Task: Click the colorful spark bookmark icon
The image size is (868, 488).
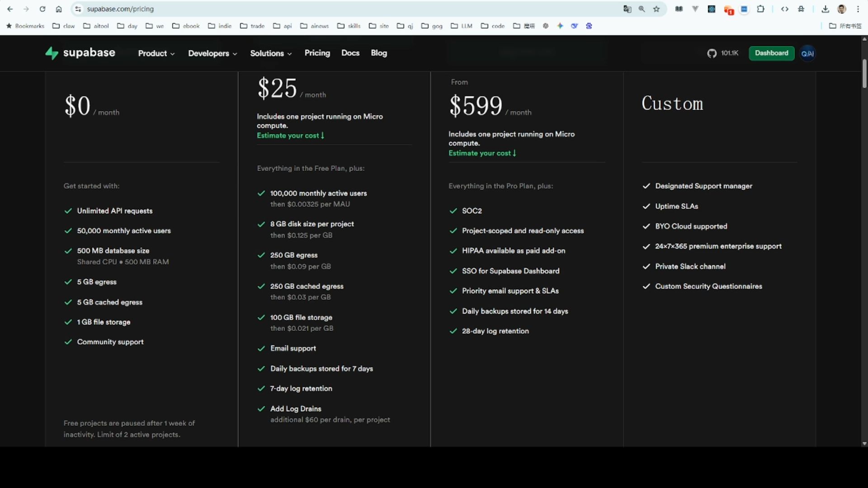Action: (x=560, y=26)
